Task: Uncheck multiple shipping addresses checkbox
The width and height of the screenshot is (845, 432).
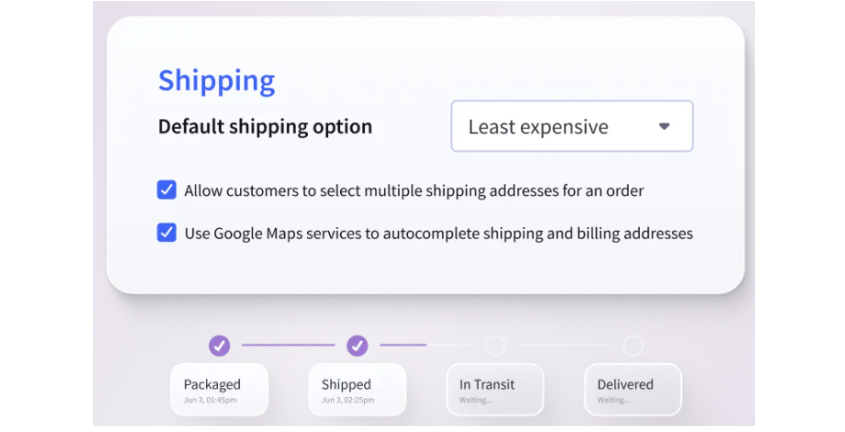Action: 167,190
